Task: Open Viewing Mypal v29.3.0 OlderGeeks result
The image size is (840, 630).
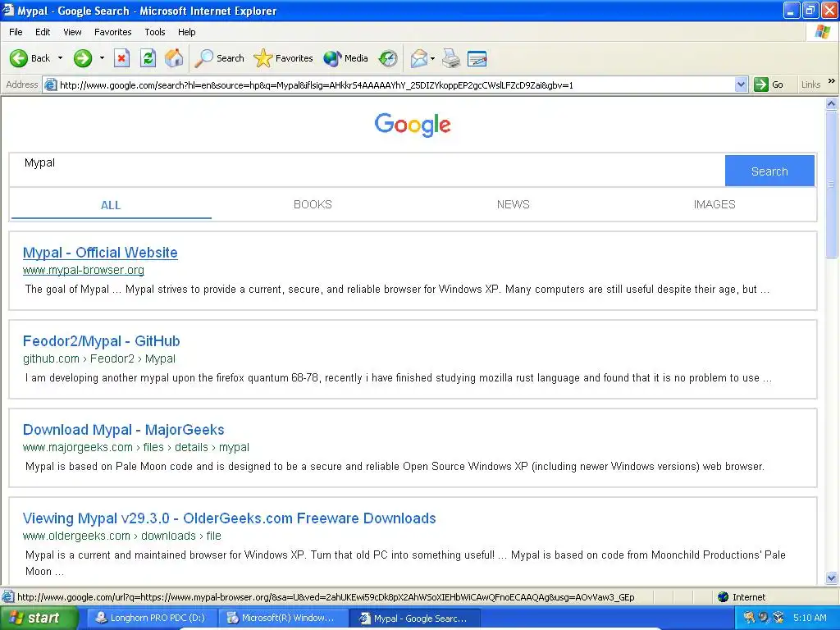Action: point(230,518)
